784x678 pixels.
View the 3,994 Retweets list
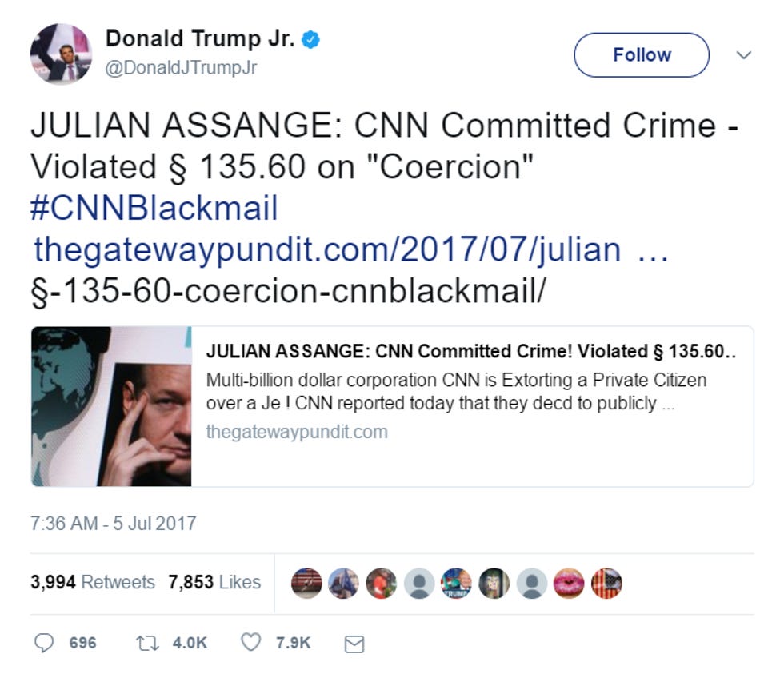point(93,582)
